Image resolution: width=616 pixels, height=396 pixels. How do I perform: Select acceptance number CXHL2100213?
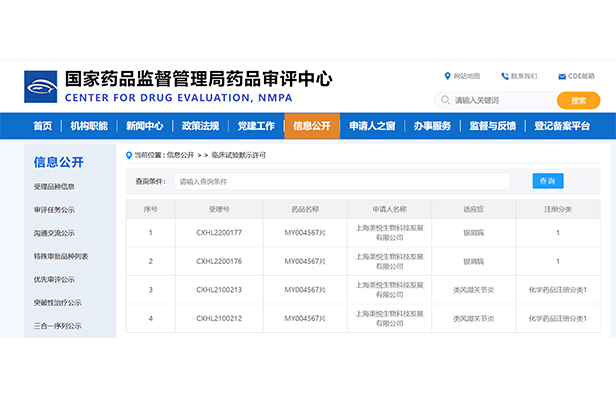coord(219,290)
